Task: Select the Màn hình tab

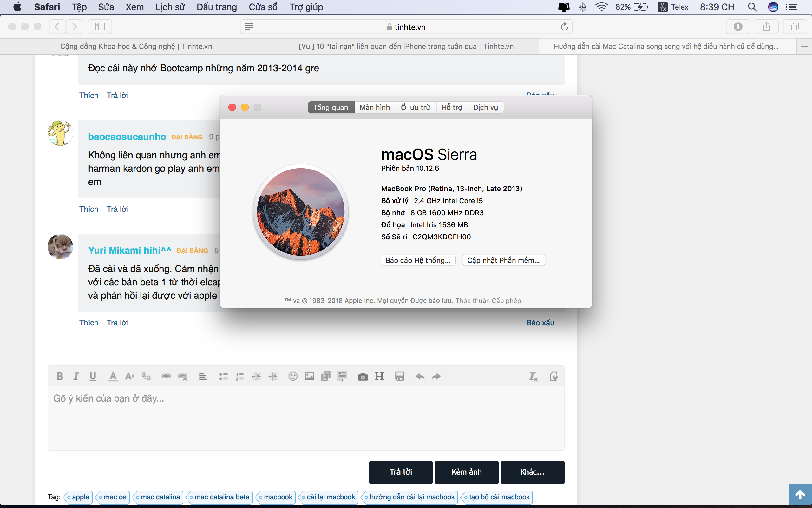Action: pos(375,107)
